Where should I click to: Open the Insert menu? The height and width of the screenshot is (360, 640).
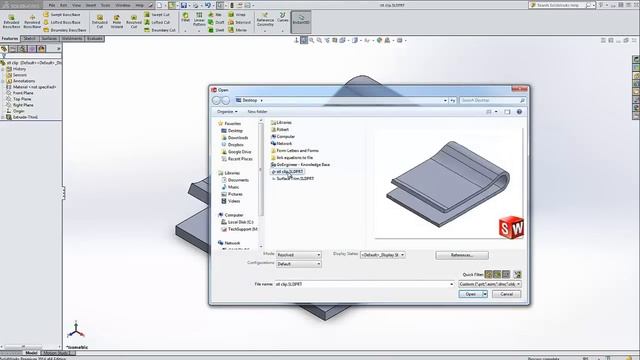coord(91,5)
